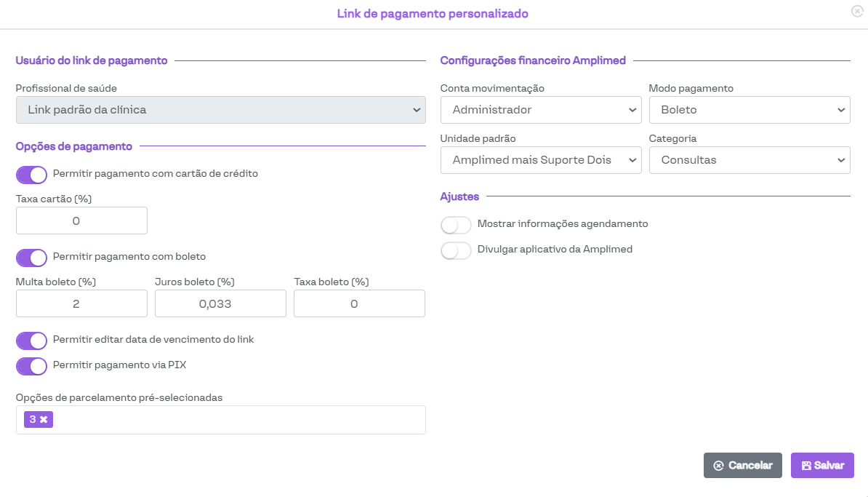868x497 pixels.
Task: Click the Cancelar button
Action: click(742, 466)
